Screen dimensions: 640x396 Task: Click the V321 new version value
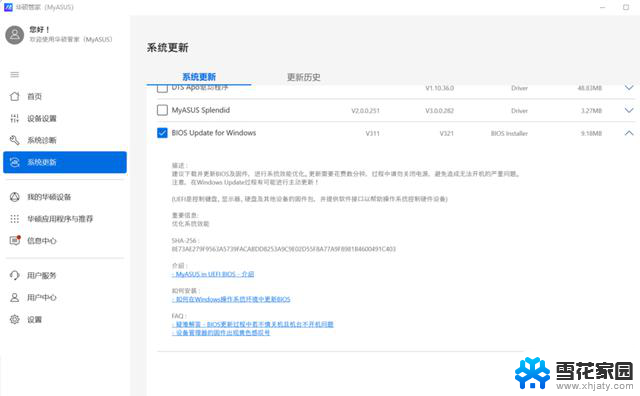[447, 133]
